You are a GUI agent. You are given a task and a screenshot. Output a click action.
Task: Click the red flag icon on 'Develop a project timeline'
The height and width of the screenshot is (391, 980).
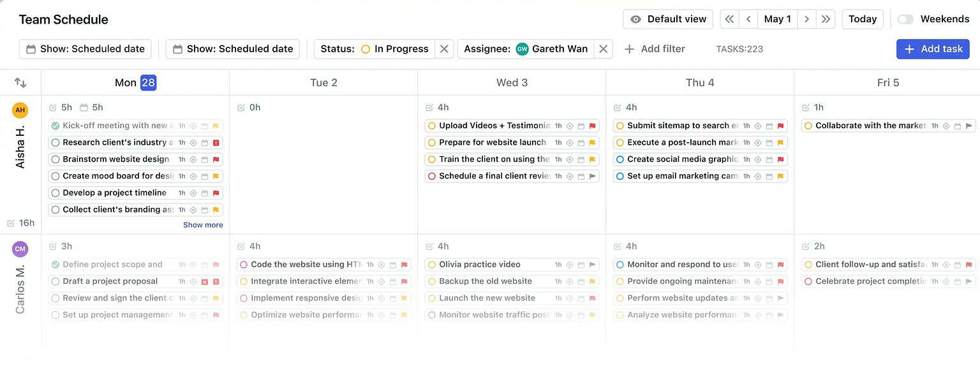tap(217, 193)
